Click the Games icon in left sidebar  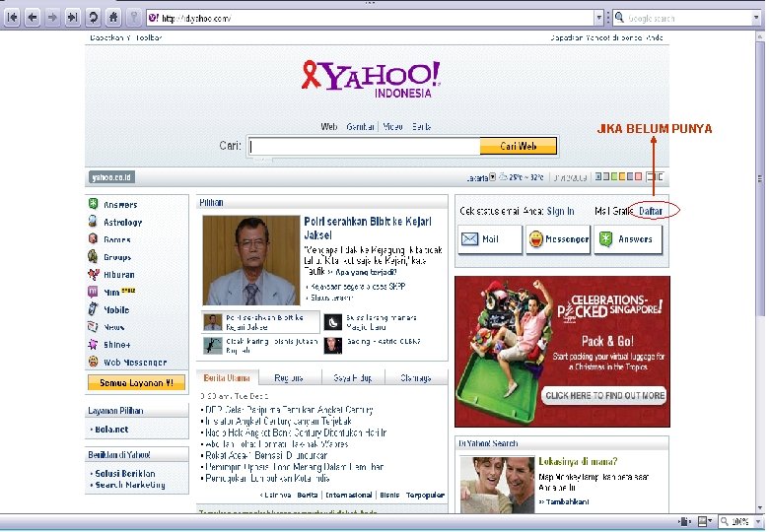[93, 239]
